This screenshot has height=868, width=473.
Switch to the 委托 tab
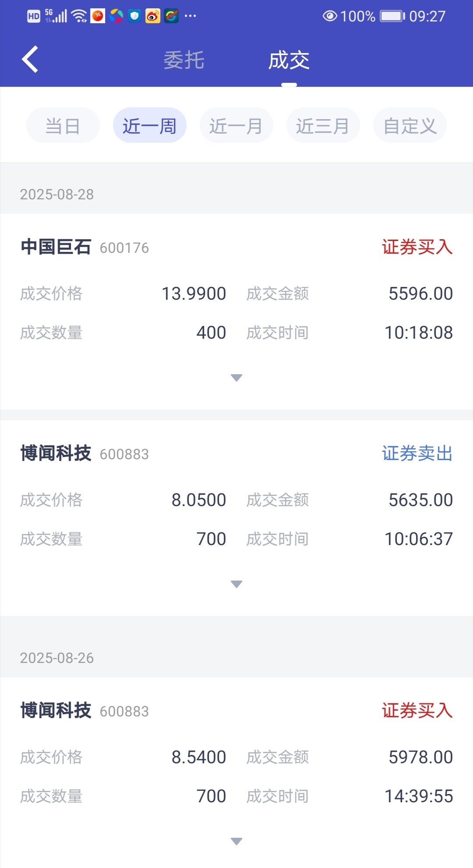tap(184, 60)
